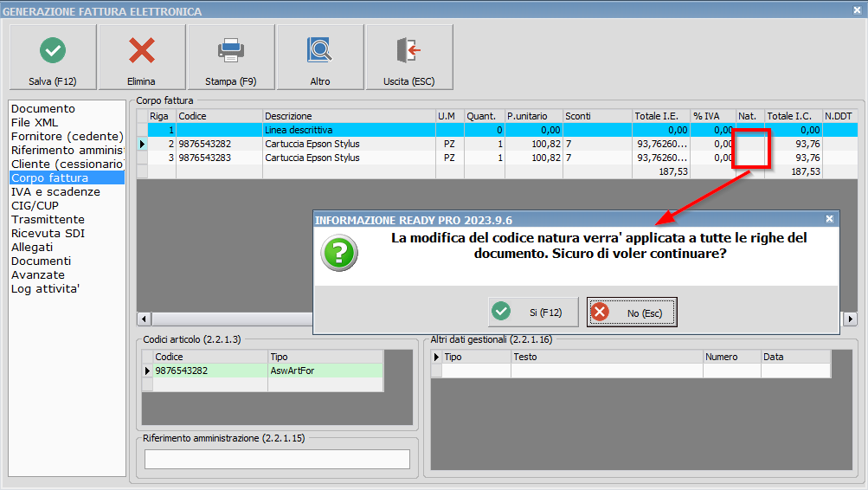Close the Generazione Fattura Elettronica window
This screenshot has width=868, height=490.
coord(857,10)
